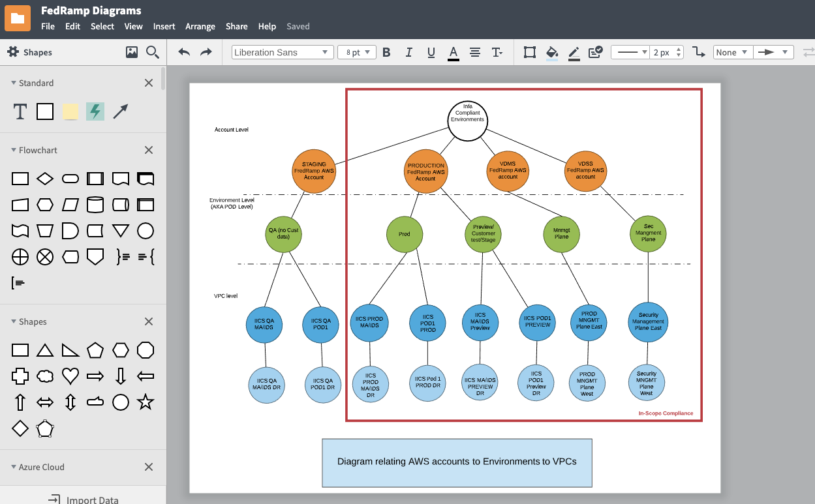Open the line color pencil
This screenshot has width=815, height=504.
(x=574, y=53)
